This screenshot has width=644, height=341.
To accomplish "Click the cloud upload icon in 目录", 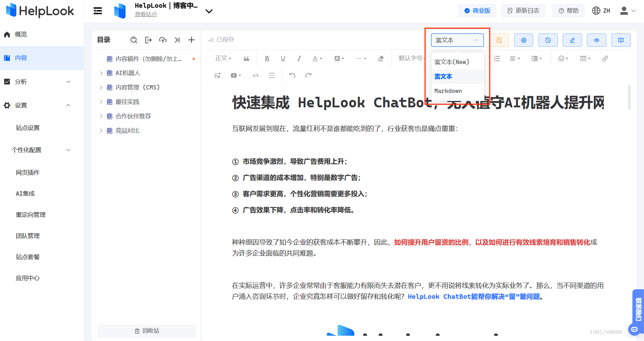I will coord(163,40).
